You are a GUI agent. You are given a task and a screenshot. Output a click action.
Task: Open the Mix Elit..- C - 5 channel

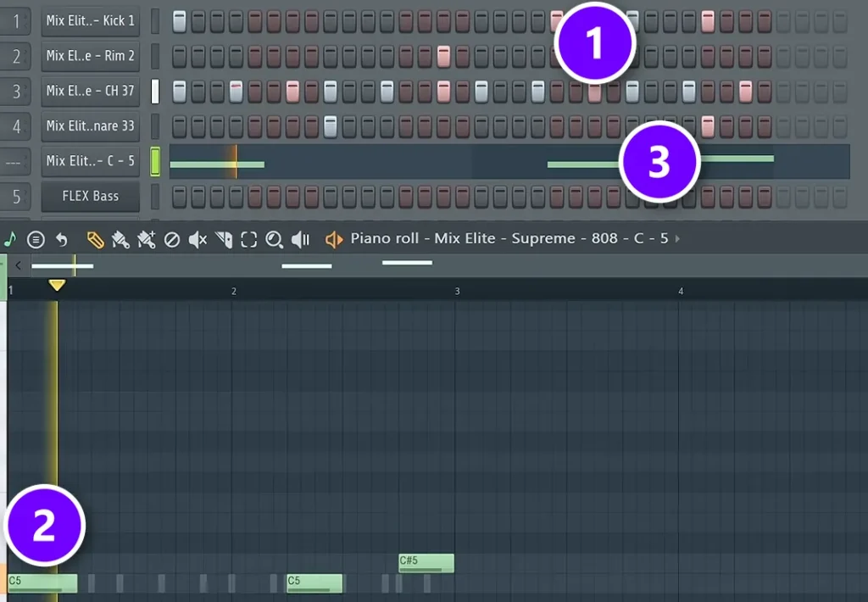pos(90,161)
